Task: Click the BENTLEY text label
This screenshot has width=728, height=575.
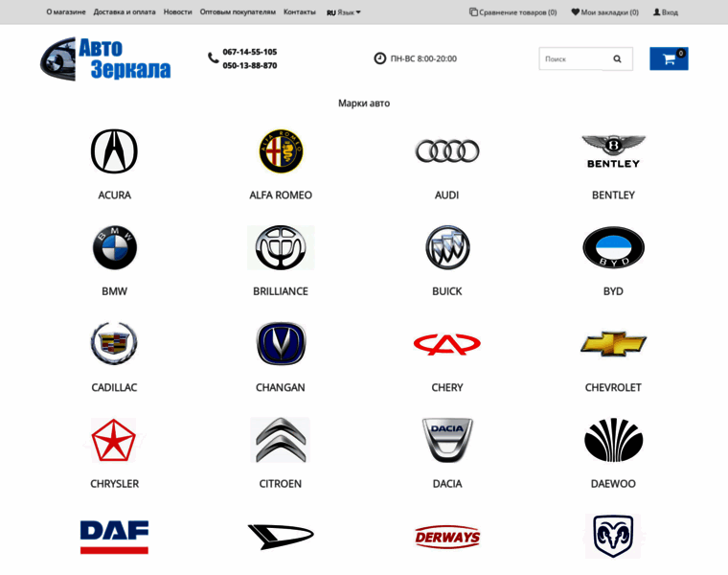Action: coord(613,195)
